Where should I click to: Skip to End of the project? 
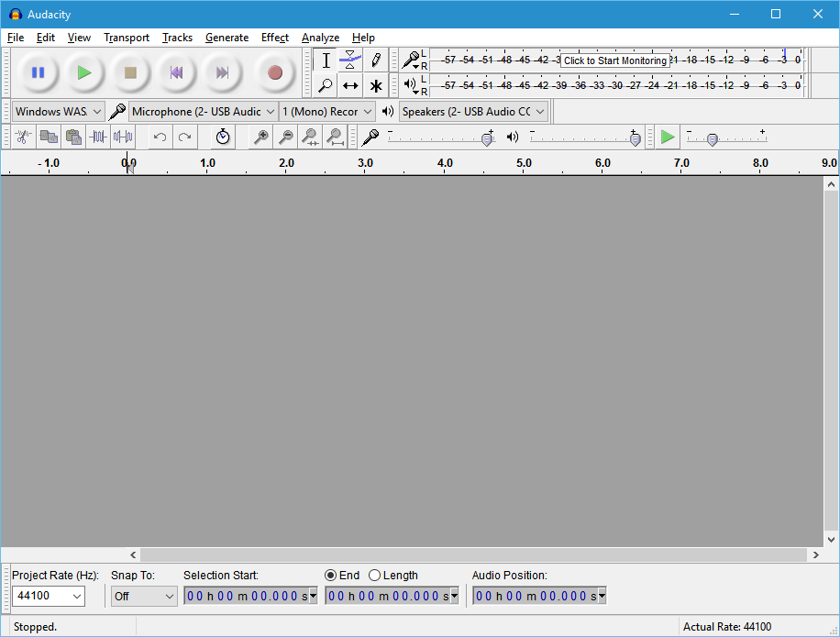tap(222, 72)
